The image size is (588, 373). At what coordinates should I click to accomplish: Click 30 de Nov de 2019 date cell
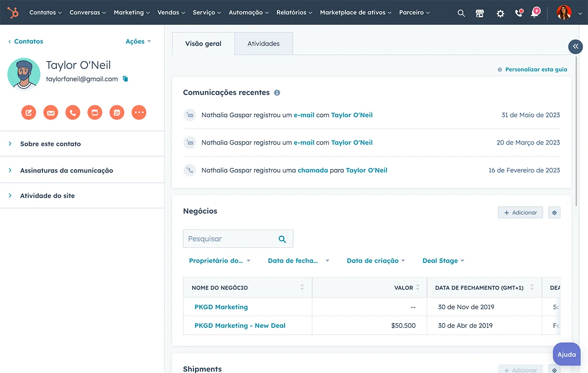click(x=466, y=307)
